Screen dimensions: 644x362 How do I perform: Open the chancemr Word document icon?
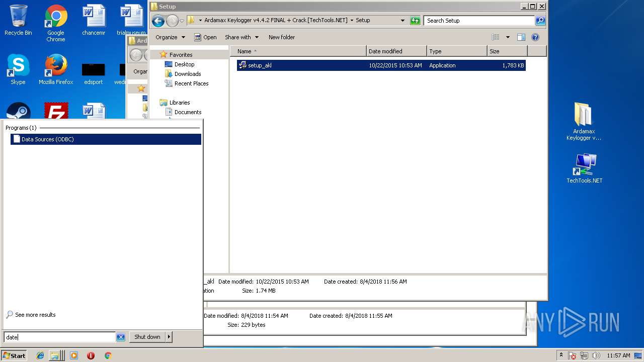tap(94, 21)
